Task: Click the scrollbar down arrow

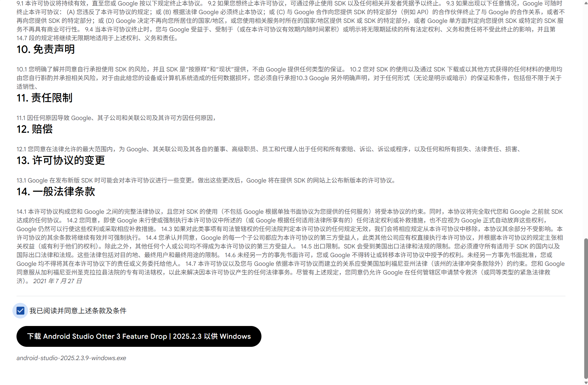Action: 586,382
